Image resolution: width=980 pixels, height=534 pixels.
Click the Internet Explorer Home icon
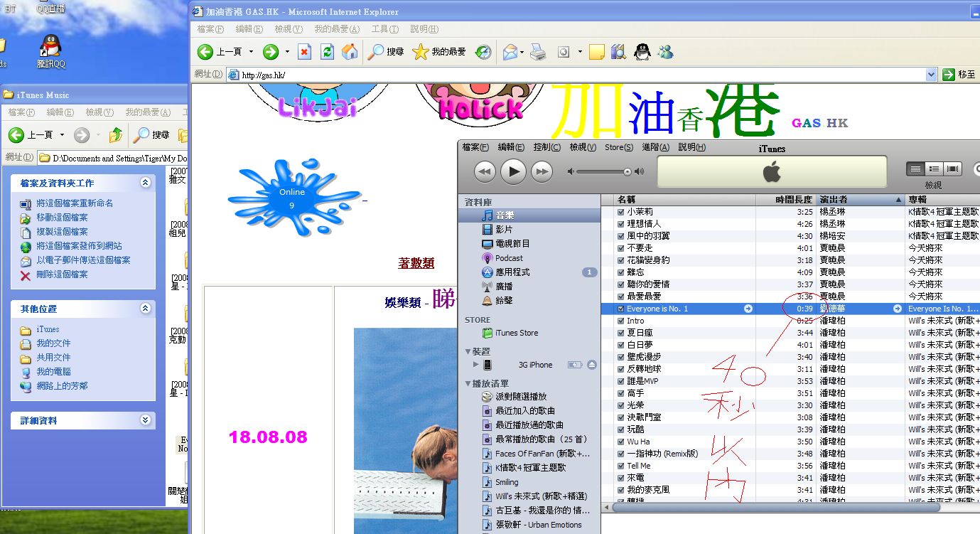point(350,52)
